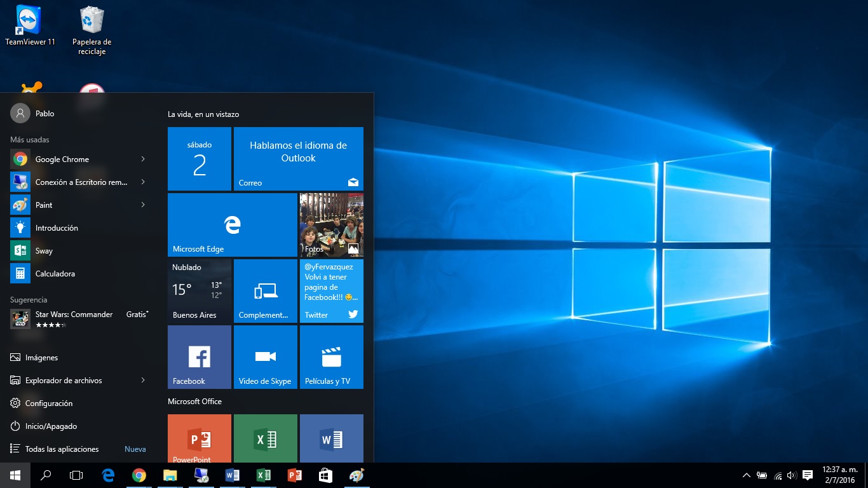Open Todas las aplicaciones list
The width and height of the screenshot is (868, 488).
[x=62, y=449]
